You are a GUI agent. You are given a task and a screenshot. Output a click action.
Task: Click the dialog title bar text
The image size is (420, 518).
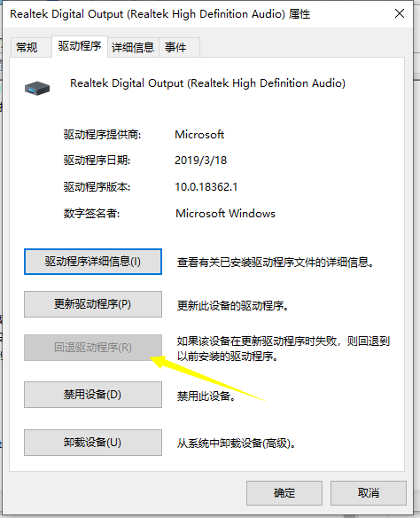[160, 14]
